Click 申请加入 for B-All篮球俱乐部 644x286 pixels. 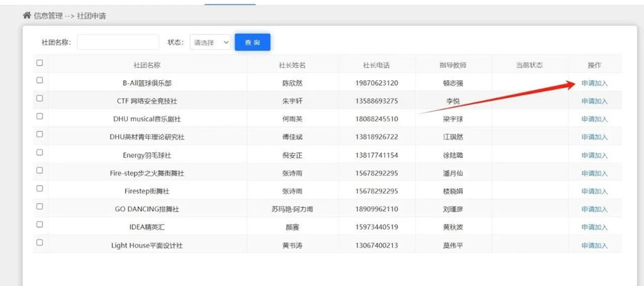point(594,84)
